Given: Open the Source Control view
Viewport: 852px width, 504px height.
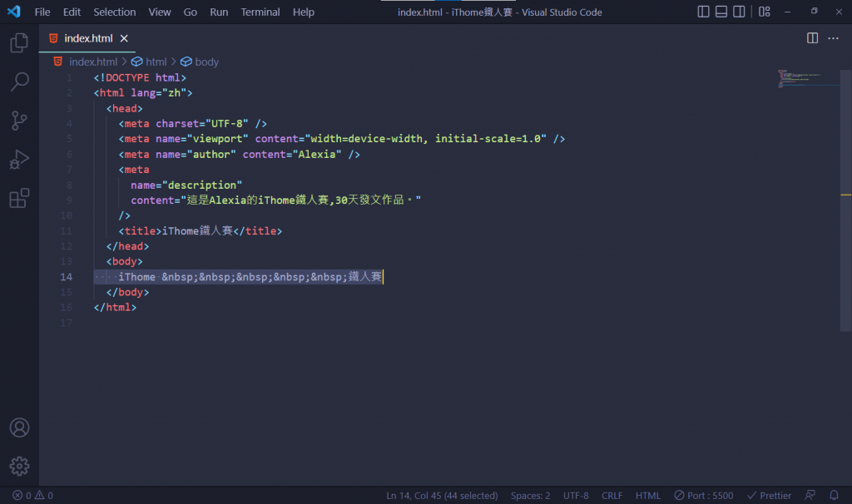Looking at the screenshot, I should (x=19, y=121).
